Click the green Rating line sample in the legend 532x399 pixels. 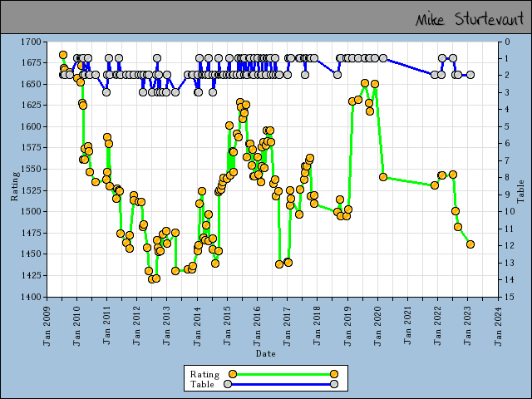click(x=283, y=374)
